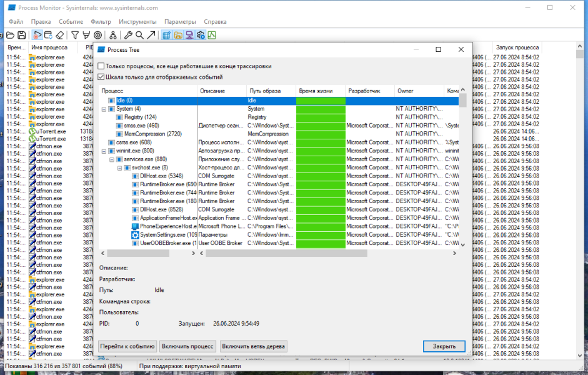588x375 pixels.
Task: Sort by the Описание column header
Action: tap(222, 91)
